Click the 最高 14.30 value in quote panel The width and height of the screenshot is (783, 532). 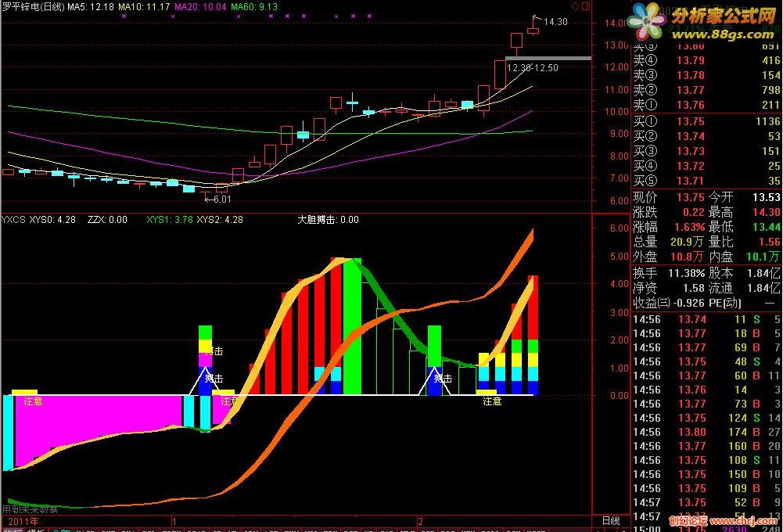(767, 212)
